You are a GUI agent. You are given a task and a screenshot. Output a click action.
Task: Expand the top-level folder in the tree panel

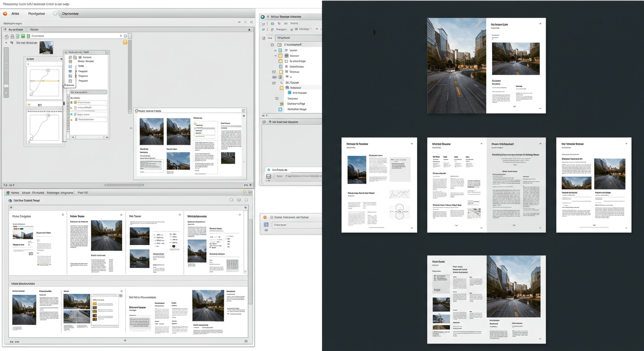point(273,45)
